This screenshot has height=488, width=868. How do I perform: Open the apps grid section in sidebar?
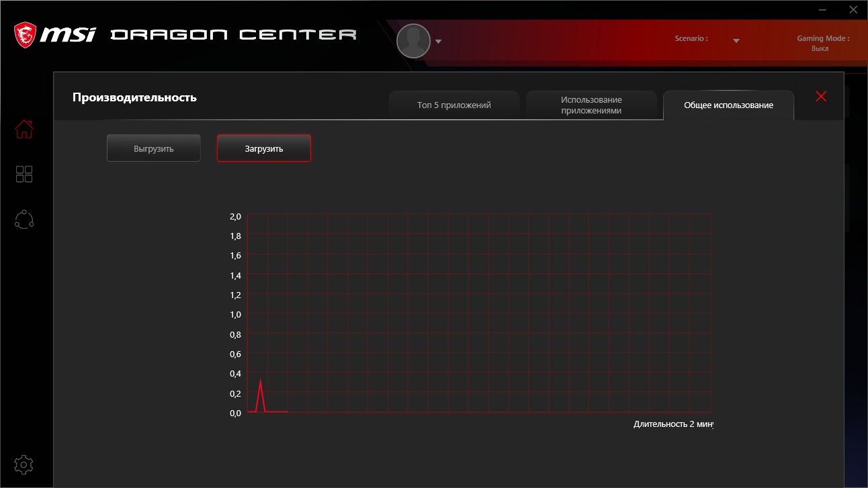click(x=24, y=175)
